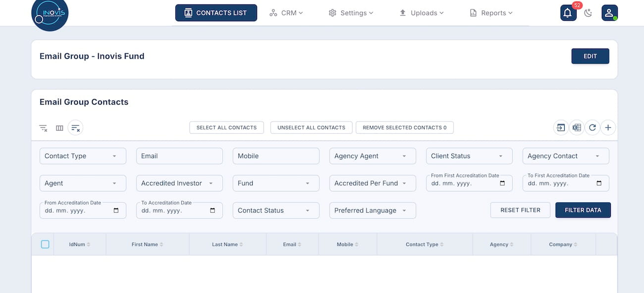Viewport: 644px width, 293px height.
Task: Expand the Preferred Language dropdown
Action: coord(372,211)
